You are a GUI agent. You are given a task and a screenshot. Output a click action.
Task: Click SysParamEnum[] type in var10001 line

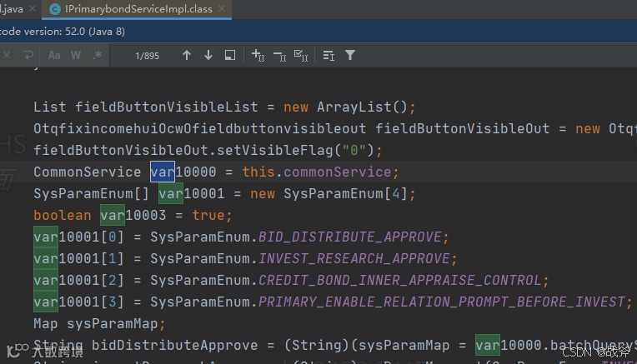click(92, 194)
